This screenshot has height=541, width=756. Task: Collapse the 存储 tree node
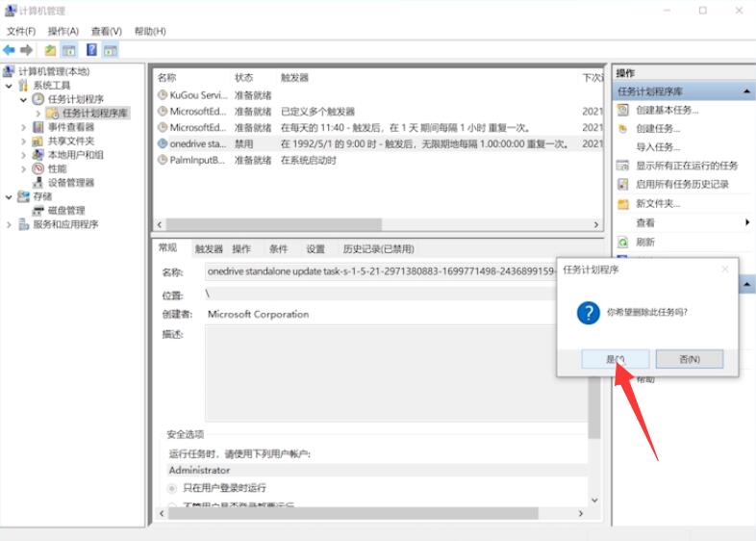coord(9,197)
